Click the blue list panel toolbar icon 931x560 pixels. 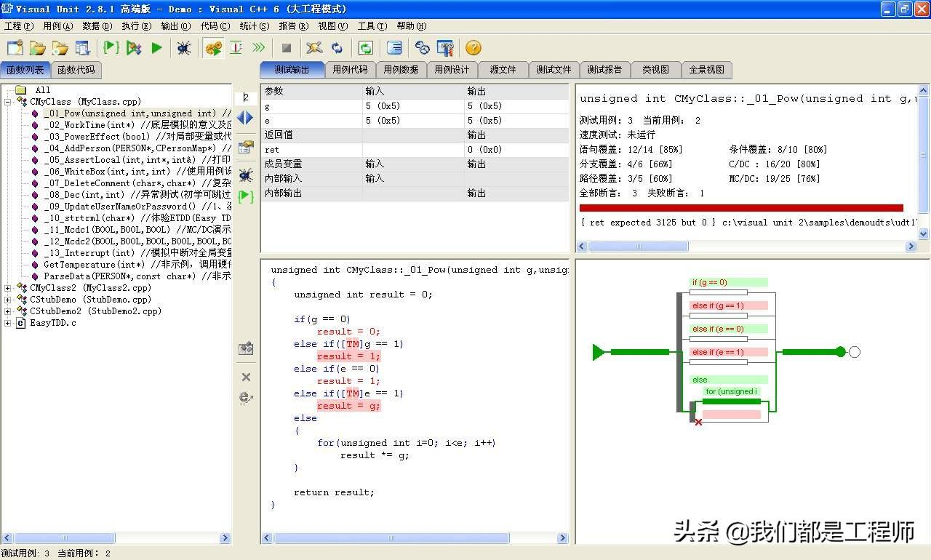394,48
